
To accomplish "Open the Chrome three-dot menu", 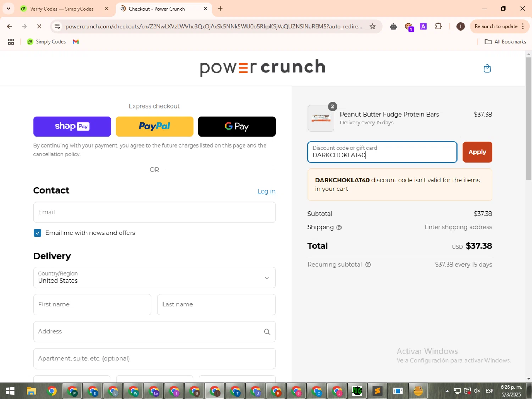I will click(523, 27).
